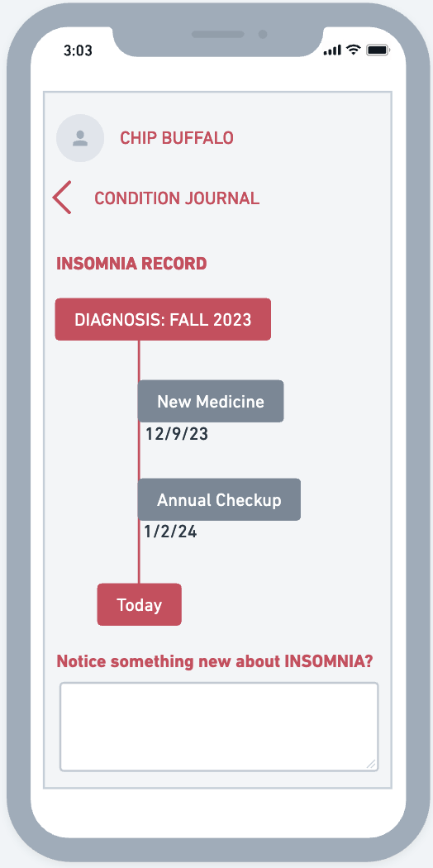Click the Notice something new about INSOMNIA prompt
The height and width of the screenshot is (868, 433).
tap(215, 661)
